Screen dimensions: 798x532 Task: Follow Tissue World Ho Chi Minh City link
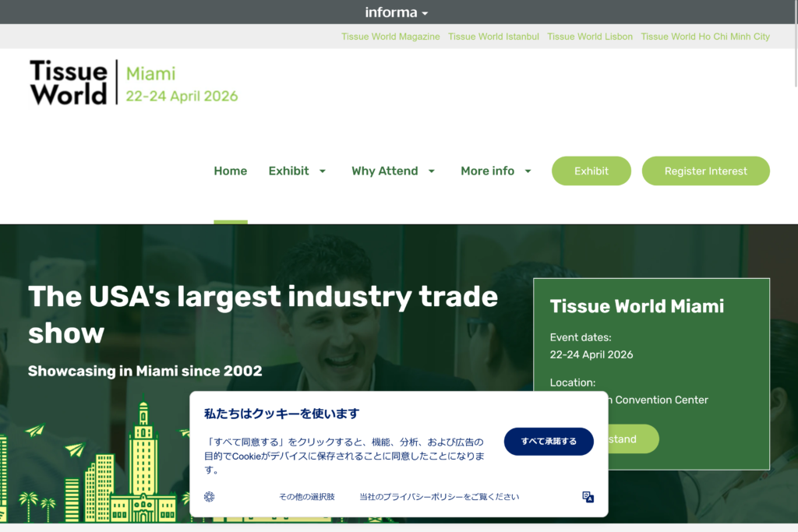point(704,37)
